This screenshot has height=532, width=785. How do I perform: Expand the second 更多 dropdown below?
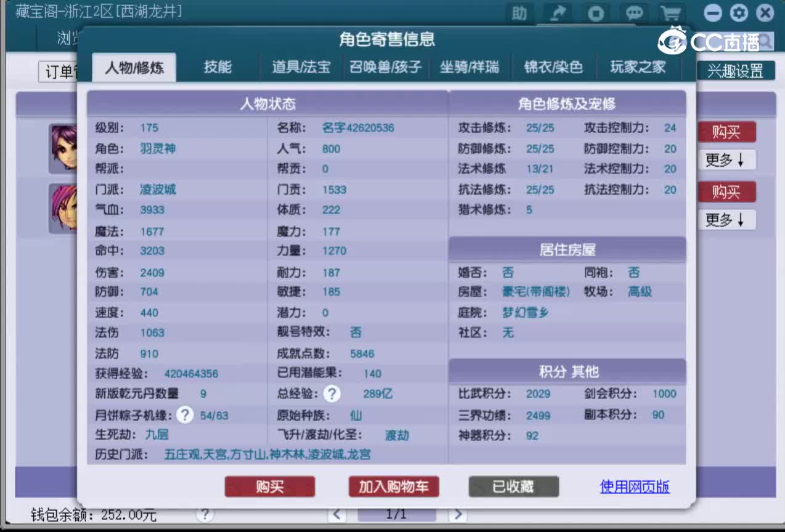point(726,220)
